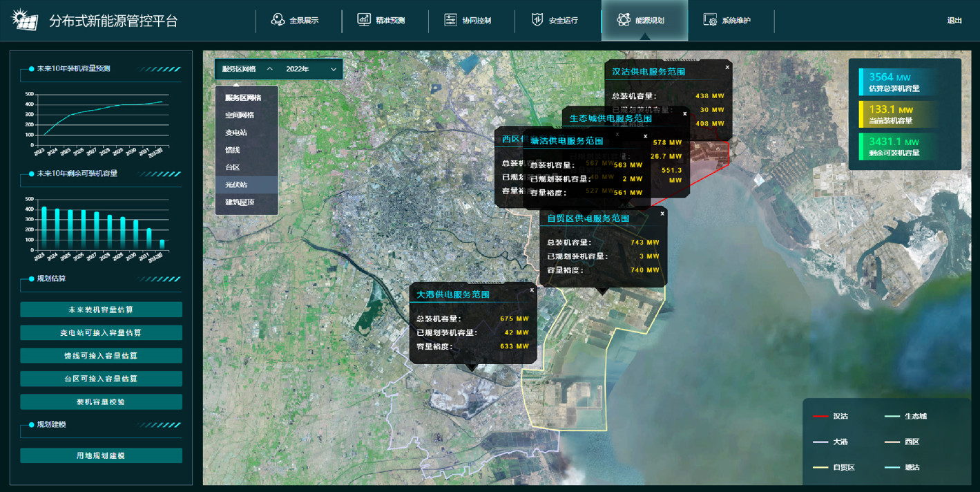Click the 安全运行 shield icon
Viewport: 980px width, 492px height.
pos(537,20)
